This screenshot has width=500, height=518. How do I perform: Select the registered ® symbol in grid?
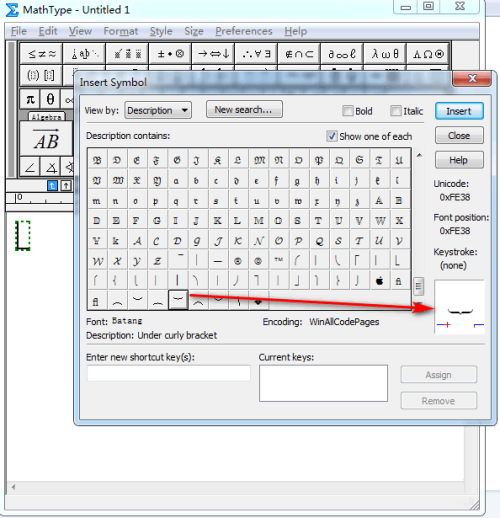237,261
